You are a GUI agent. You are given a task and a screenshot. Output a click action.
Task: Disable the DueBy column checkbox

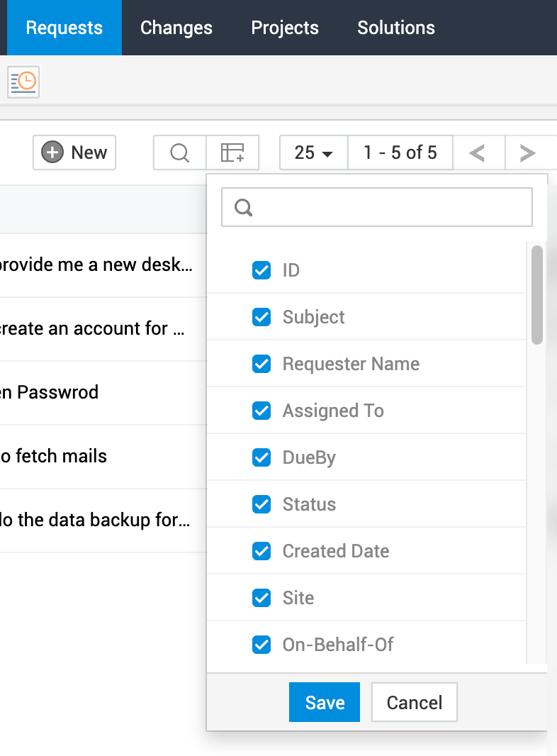pyautogui.click(x=261, y=457)
